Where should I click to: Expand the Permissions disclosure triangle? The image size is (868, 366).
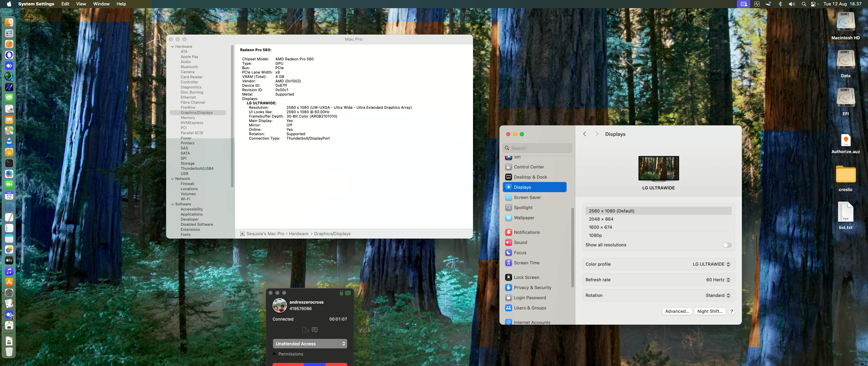click(274, 354)
